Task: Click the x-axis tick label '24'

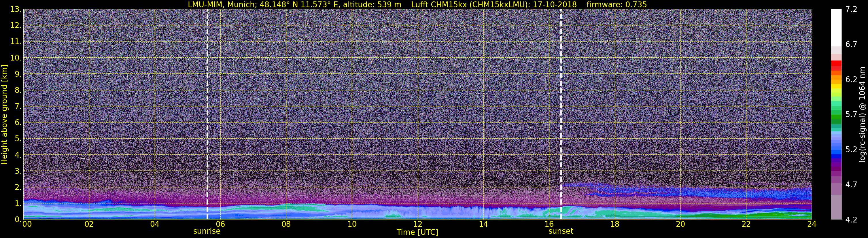Action: pos(812,224)
